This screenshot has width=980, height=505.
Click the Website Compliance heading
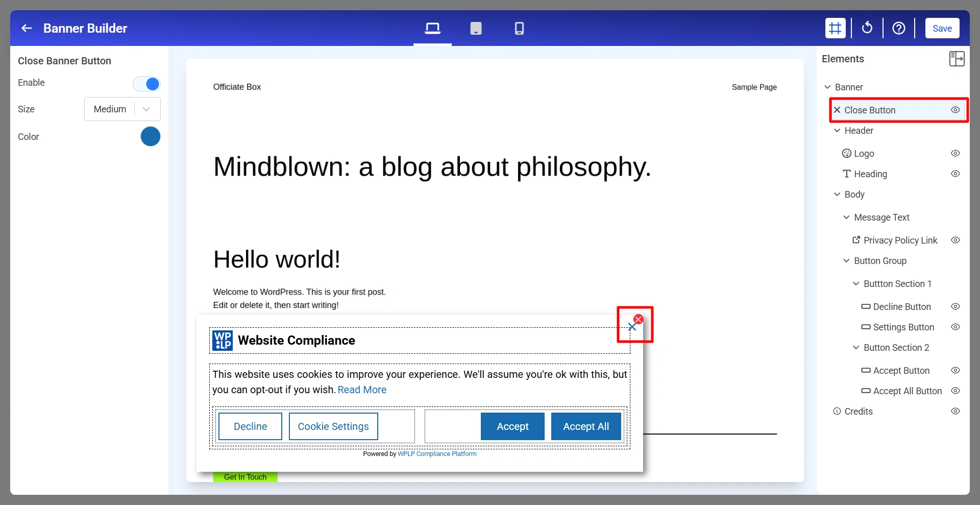click(x=297, y=341)
